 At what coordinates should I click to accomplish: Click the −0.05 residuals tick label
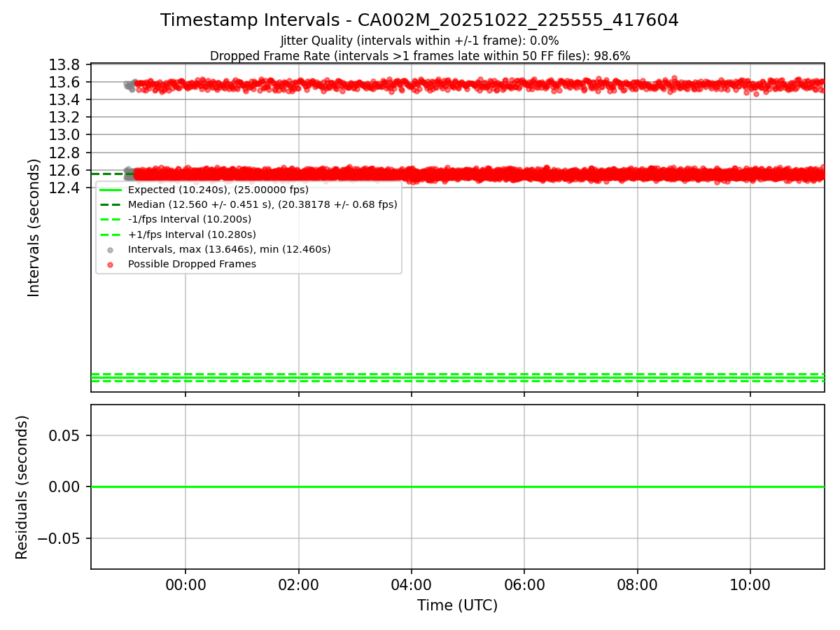pyautogui.click(x=60, y=538)
